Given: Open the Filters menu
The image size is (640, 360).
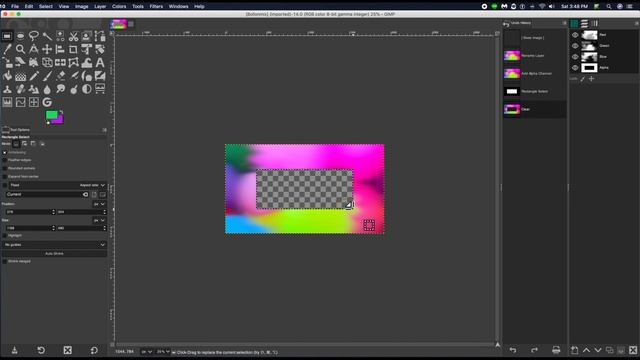Looking at the screenshot, I should (156, 7).
